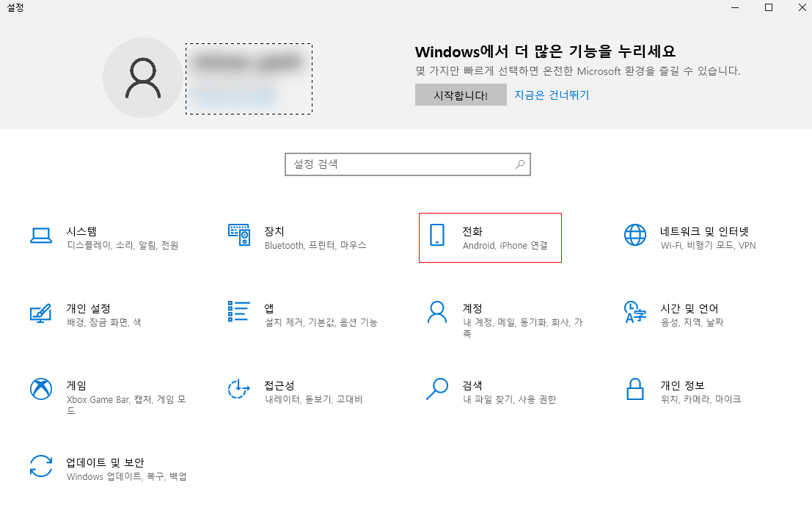This screenshot has height=524, width=812.
Task: Click the 검색 heading text
Action: point(472,385)
